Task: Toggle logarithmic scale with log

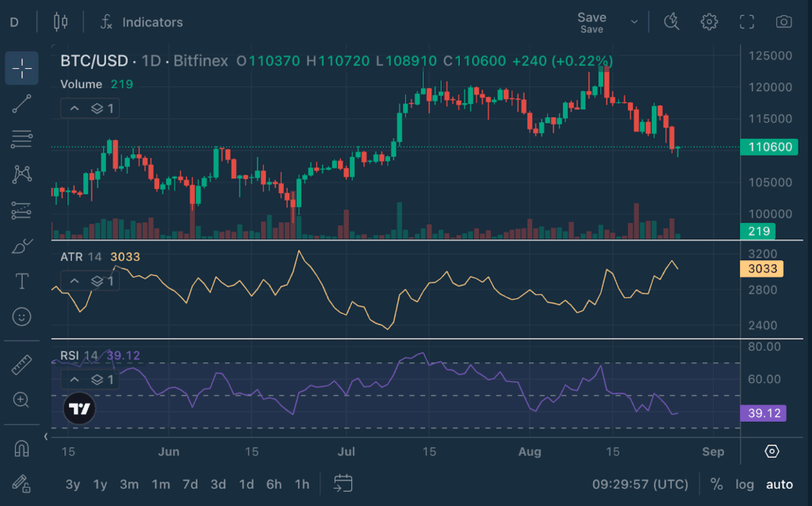Action: point(745,484)
